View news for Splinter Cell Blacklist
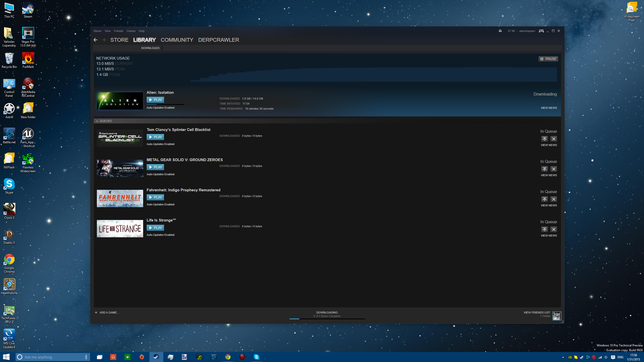The image size is (644, 362). click(x=549, y=145)
